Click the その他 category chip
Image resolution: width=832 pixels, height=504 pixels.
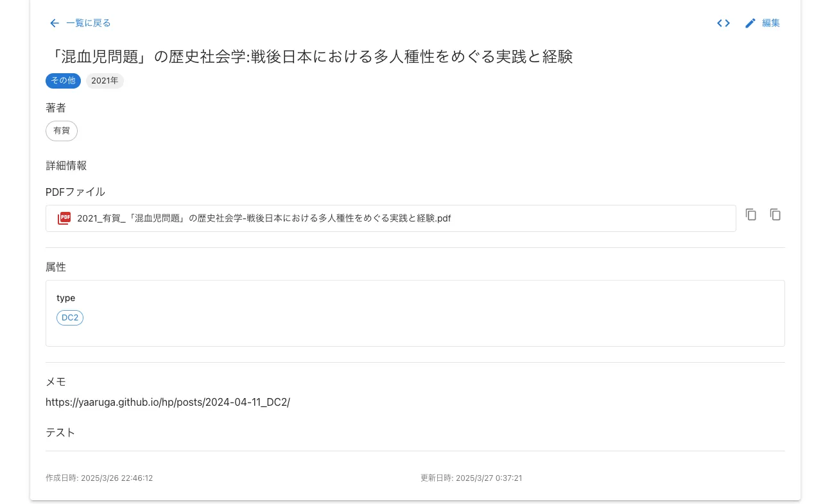pos(63,81)
